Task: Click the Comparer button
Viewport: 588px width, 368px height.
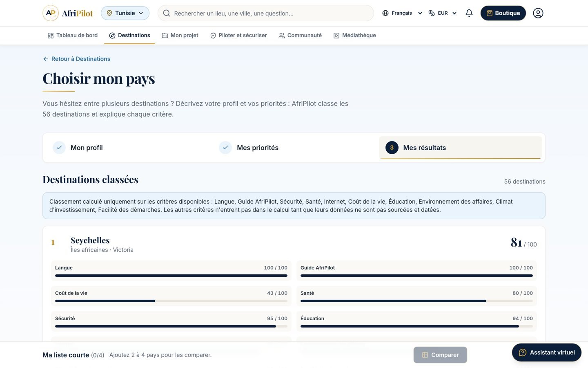Action: coord(440,355)
